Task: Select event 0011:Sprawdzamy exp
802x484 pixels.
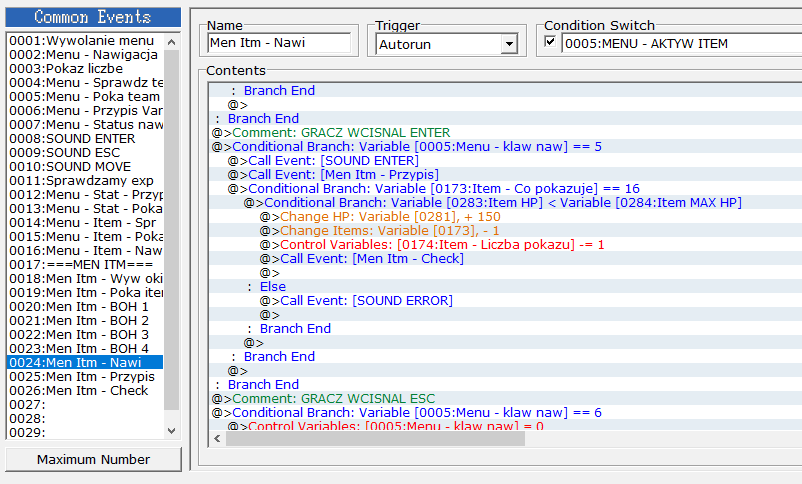Action: tap(85, 181)
